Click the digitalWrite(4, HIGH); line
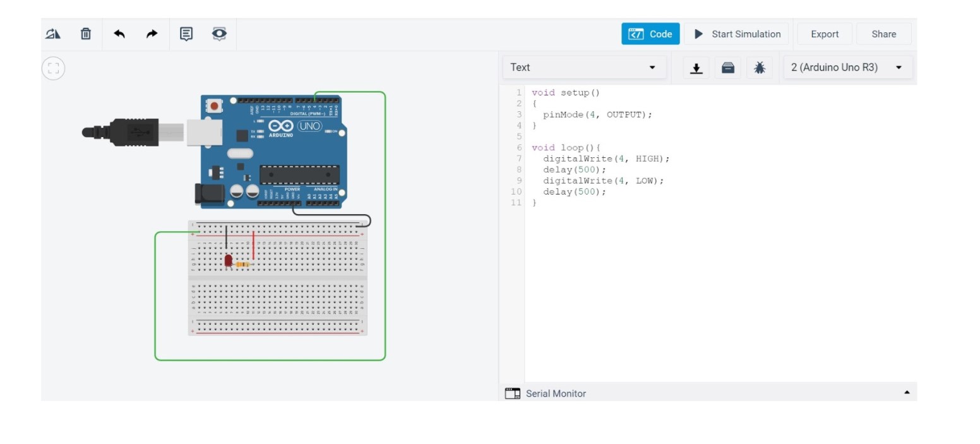980x444 pixels. 606,159
